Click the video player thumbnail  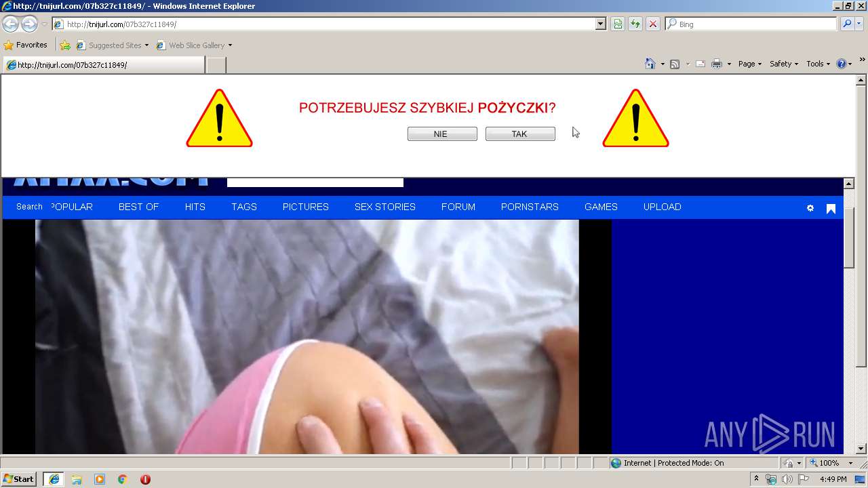[307, 336]
